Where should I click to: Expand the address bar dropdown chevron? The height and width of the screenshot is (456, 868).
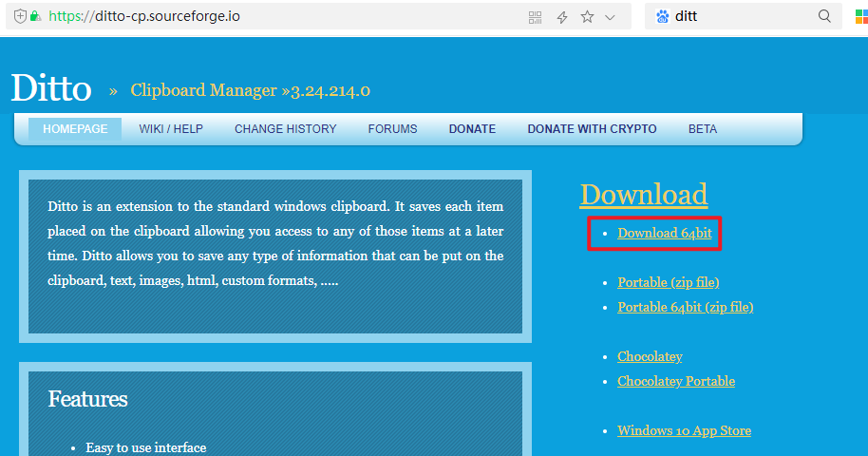tap(610, 17)
